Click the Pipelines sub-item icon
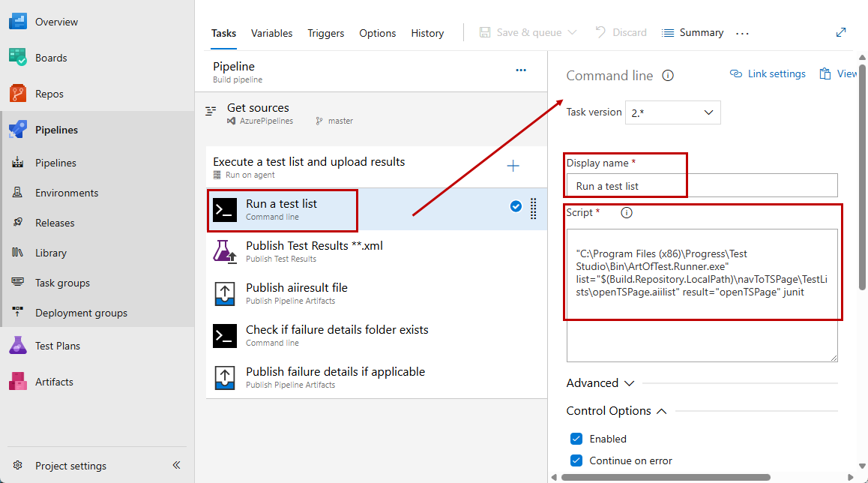This screenshot has width=868, height=483. point(18,162)
